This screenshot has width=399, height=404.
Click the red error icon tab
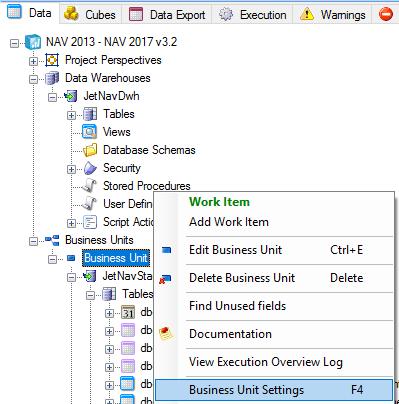point(386,14)
